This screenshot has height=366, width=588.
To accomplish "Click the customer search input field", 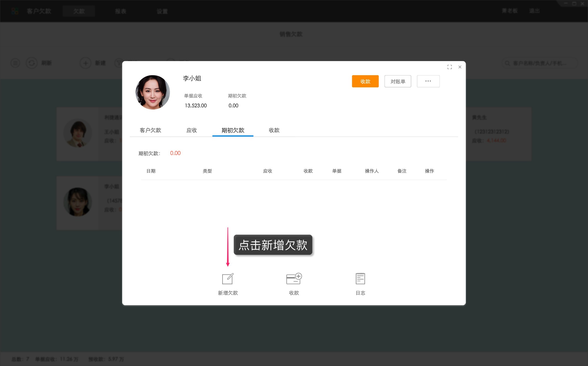I will (541, 63).
